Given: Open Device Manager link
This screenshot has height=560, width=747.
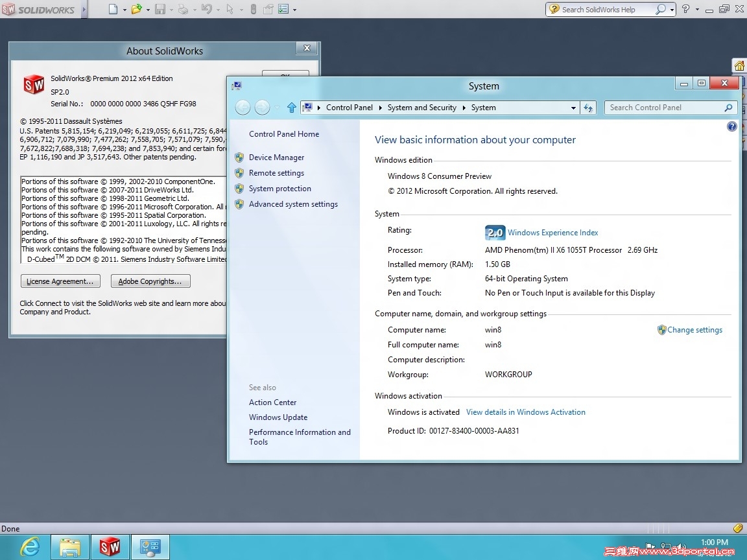Looking at the screenshot, I should [x=276, y=157].
